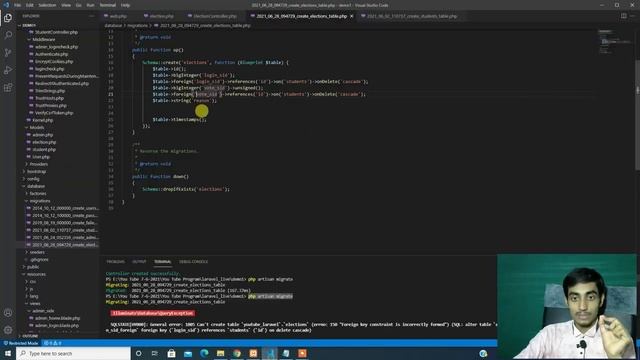Open the Explorer more actions ellipsis
640x360 pixels.
(x=91, y=16)
